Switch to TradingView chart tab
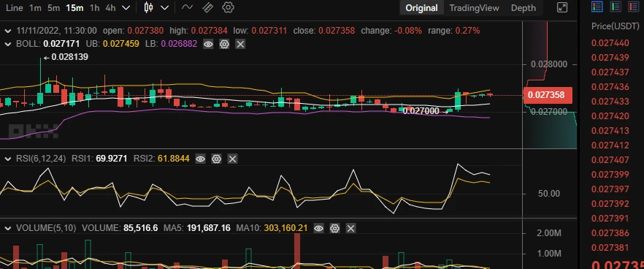 474,8
